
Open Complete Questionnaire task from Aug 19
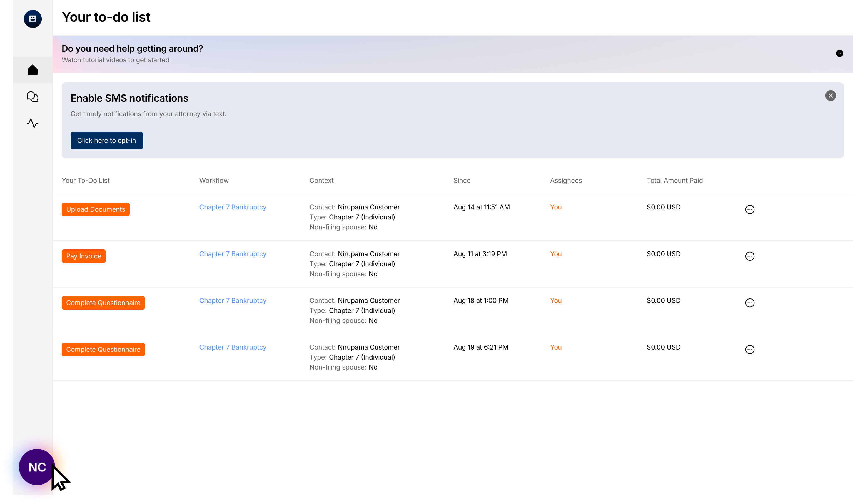(103, 350)
